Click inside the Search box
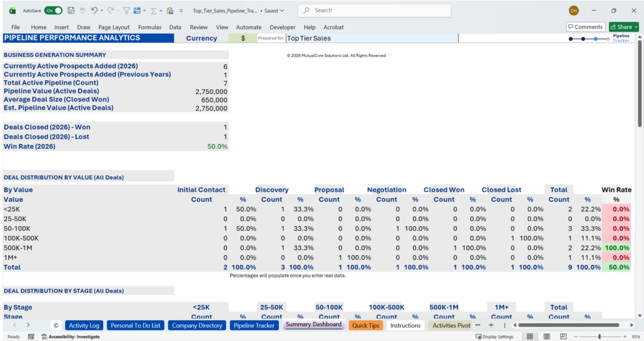 pyautogui.click(x=374, y=10)
